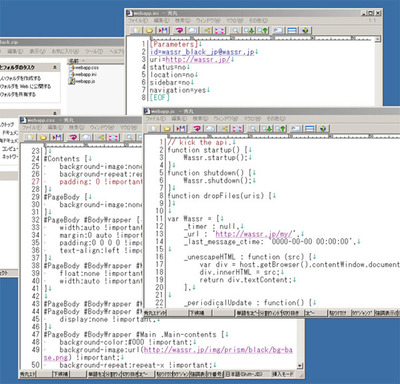Click '[Parameters]' line in webapp.ini
The width and height of the screenshot is (400, 384).
point(174,44)
